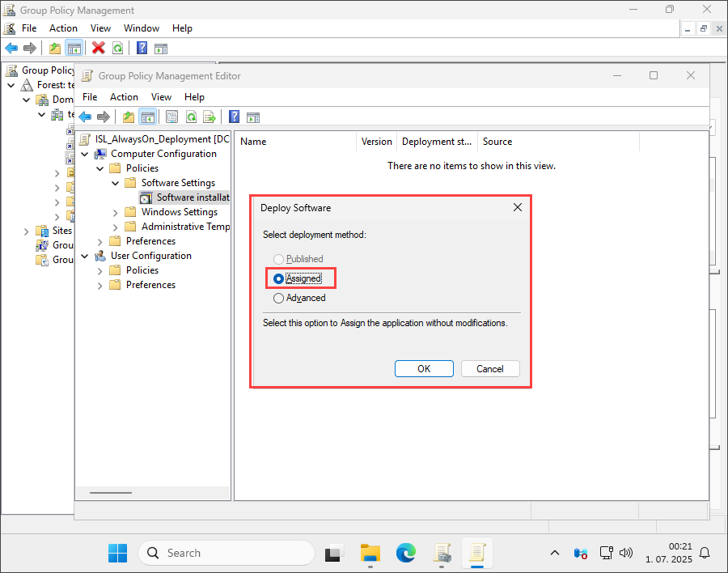Expand Administrative Templates node

pos(115,227)
